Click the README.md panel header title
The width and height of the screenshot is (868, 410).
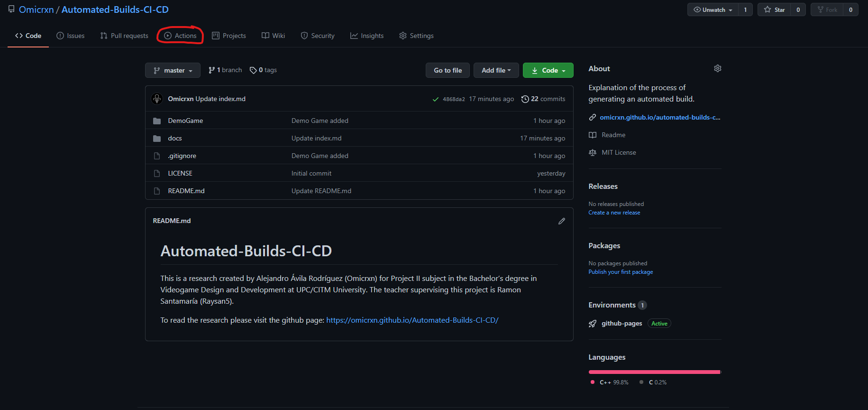point(172,221)
